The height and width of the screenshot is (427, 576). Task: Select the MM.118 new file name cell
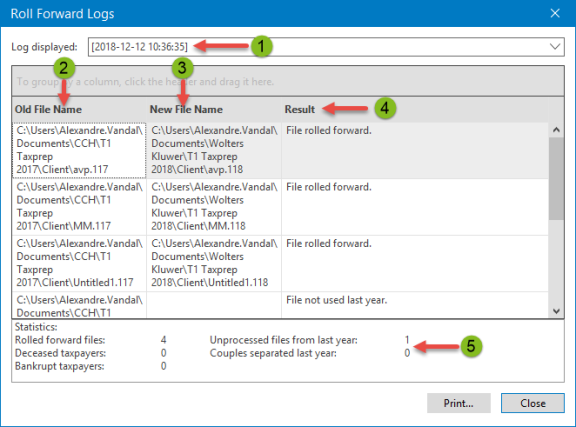[214, 207]
